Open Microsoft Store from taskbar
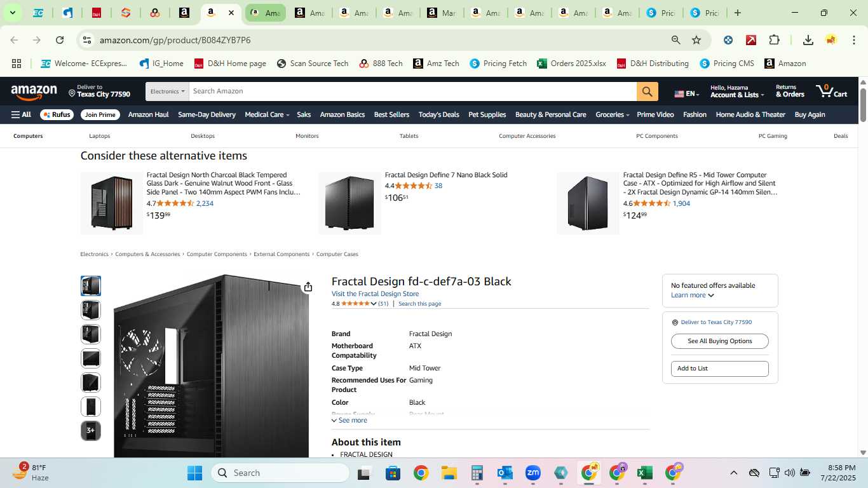This screenshot has height=488, width=868. 393,473
